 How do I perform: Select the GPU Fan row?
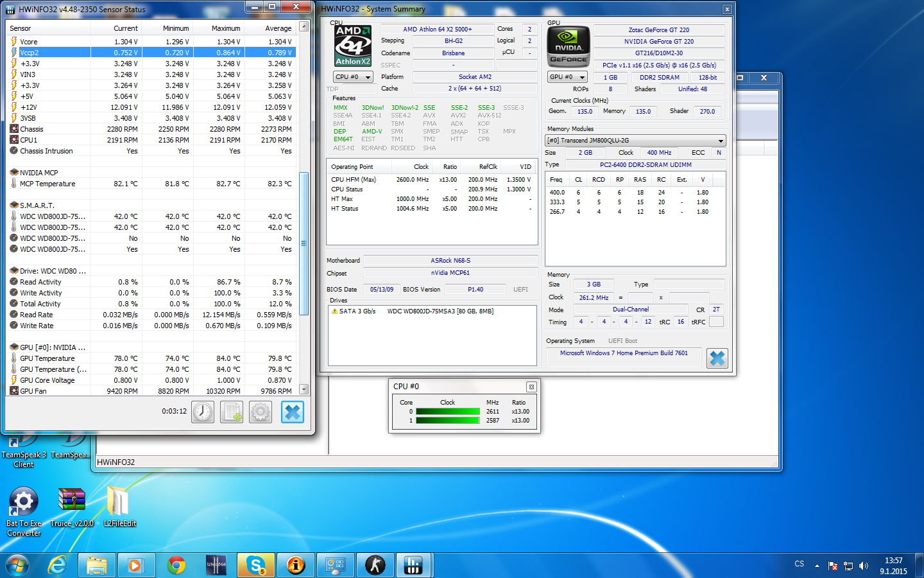coord(151,391)
